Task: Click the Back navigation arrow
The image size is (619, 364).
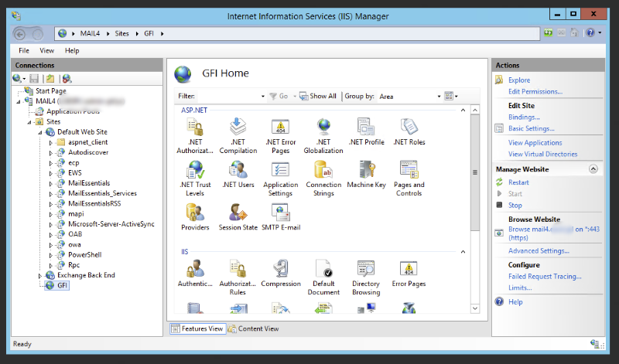Action: click(20, 34)
